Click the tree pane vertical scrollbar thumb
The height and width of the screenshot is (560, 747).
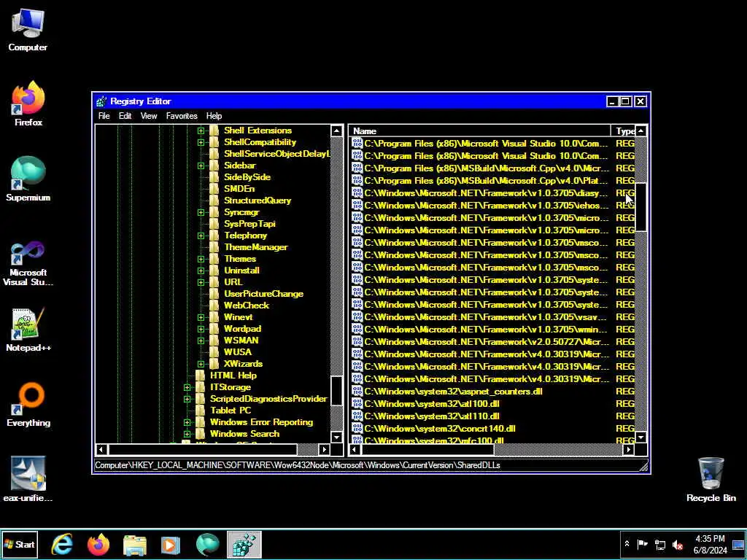(336, 391)
